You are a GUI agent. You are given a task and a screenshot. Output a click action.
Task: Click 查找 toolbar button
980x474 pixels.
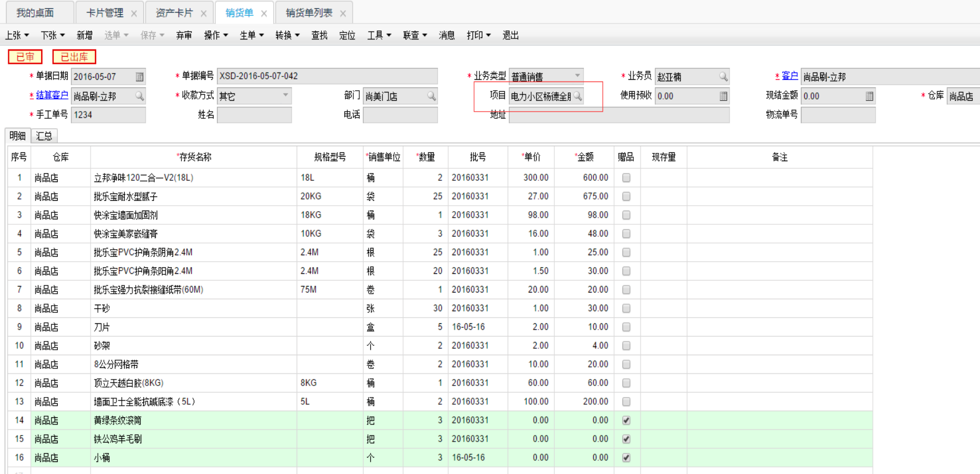319,35
